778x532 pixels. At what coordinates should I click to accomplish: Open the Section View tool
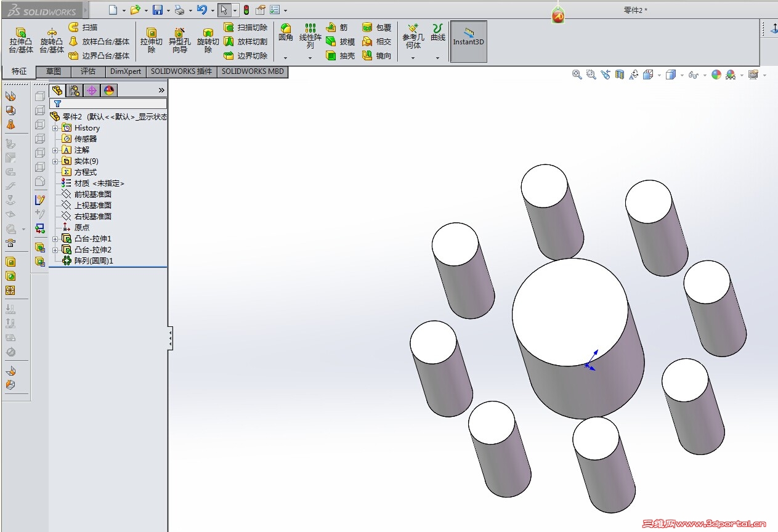point(620,75)
